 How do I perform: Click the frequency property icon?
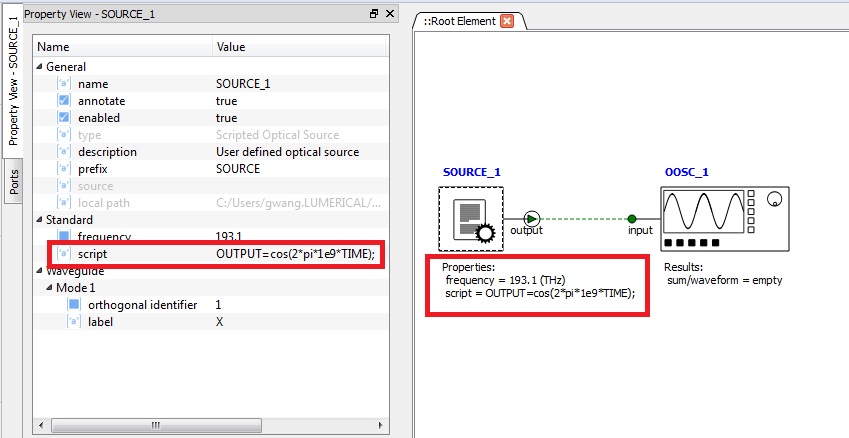65,237
